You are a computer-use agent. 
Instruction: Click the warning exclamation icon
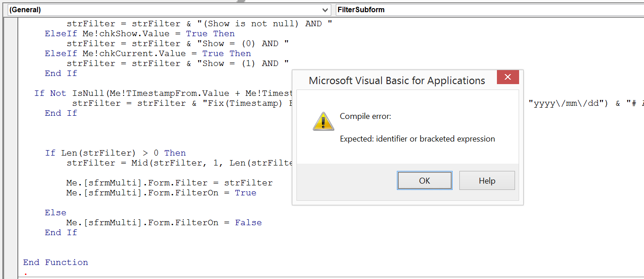click(x=323, y=121)
